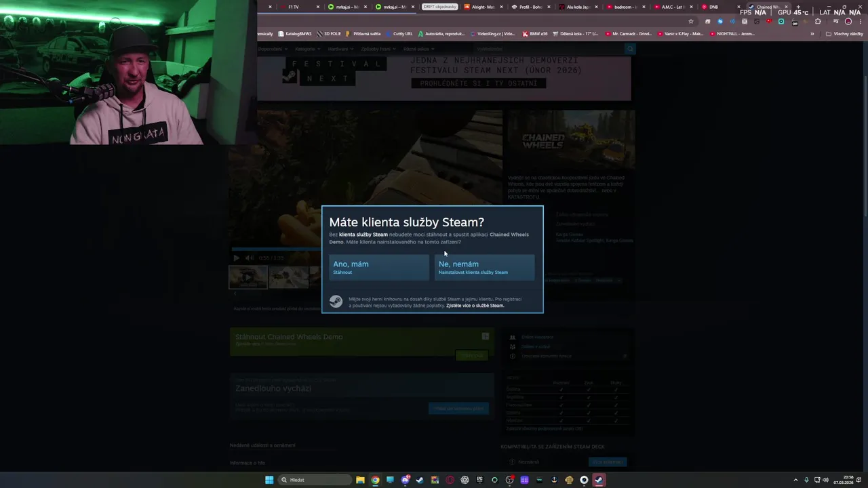Open the Různé sekce store menu
868x488 pixels.
[418, 49]
